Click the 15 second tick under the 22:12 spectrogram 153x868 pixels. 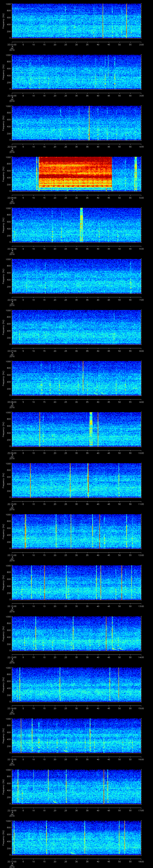(x=44, y=606)
